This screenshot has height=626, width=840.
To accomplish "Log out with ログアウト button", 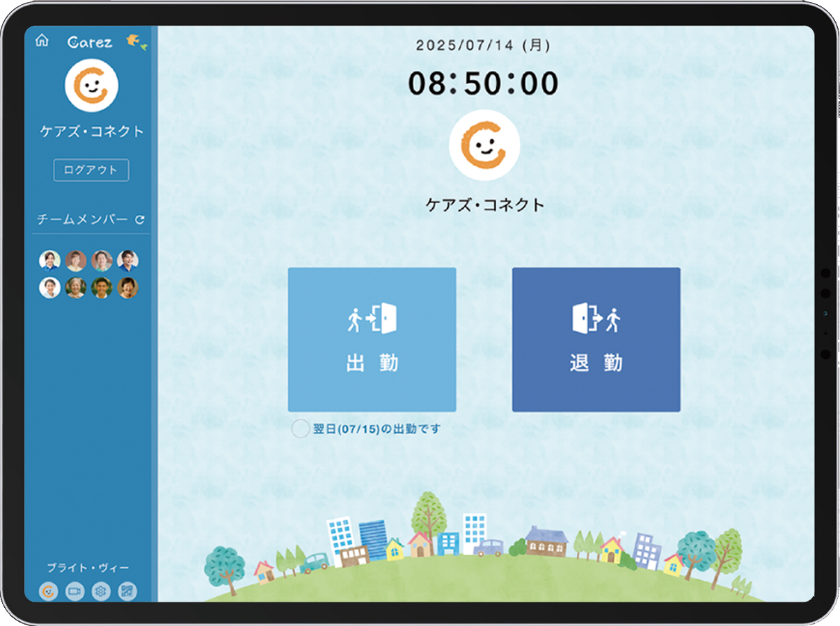I will 91,170.
